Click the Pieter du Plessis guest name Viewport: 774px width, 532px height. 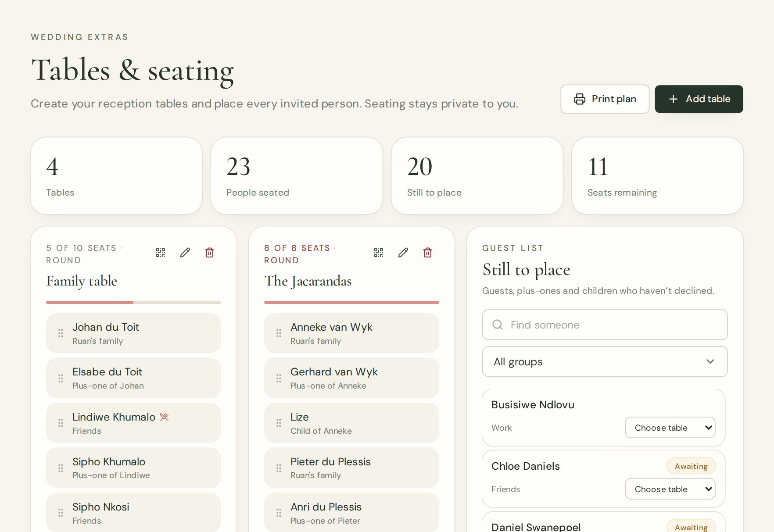coord(330,461)
